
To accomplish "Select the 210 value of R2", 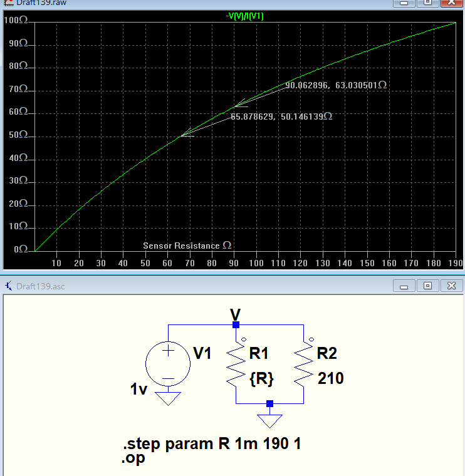I will click(330, 378).
